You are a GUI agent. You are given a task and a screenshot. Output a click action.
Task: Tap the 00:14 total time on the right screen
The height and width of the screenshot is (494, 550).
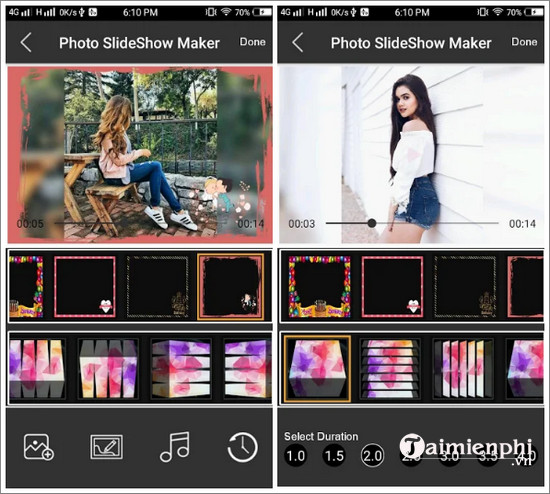click(522, 223)
